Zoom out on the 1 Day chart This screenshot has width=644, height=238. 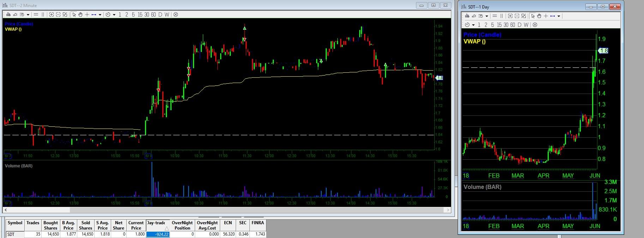point(517,16)
